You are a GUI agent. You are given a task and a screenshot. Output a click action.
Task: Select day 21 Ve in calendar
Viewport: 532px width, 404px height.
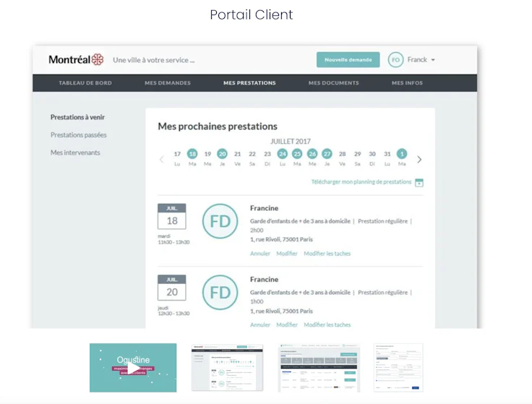click(238, 158)
